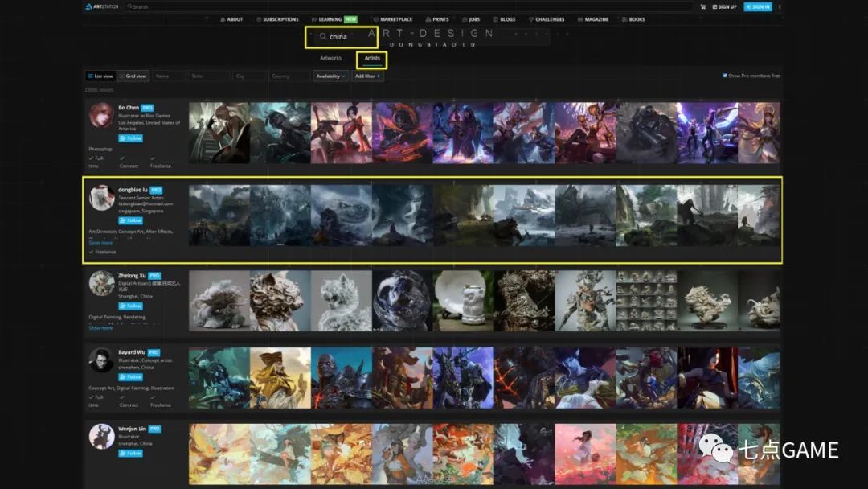The width and height of the screenshot is (868, 489).
Task: Open the Challenges menu
Action: [547, 19]
